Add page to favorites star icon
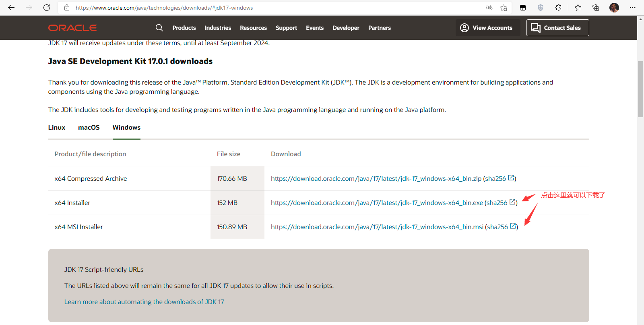This screenshot has height=325, width=644. tap(504, 8)
